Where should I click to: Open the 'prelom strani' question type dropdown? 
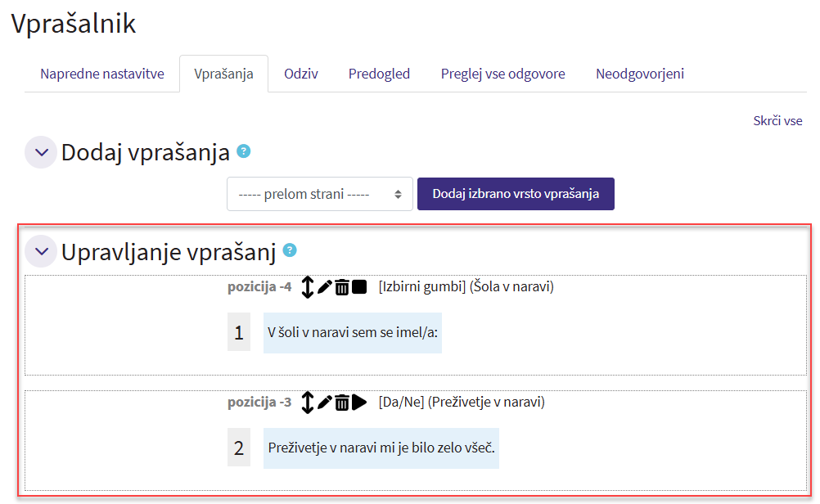point(319,195)
